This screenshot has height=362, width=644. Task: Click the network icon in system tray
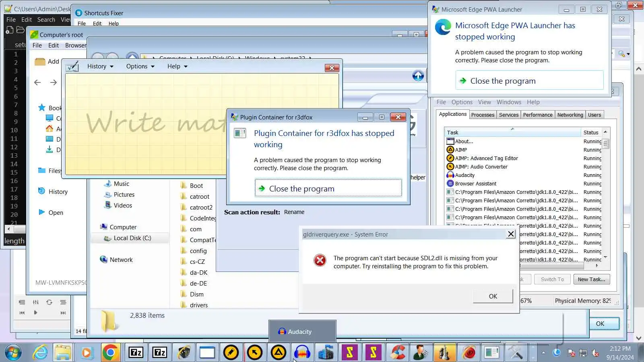coord(583,353)
